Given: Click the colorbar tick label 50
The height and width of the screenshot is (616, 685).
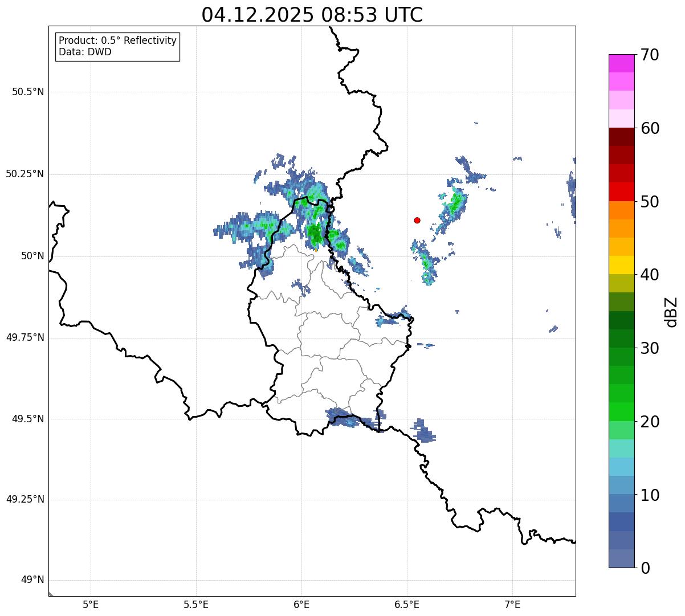Looking at the screenshot, I should click(x=650, y=202).
